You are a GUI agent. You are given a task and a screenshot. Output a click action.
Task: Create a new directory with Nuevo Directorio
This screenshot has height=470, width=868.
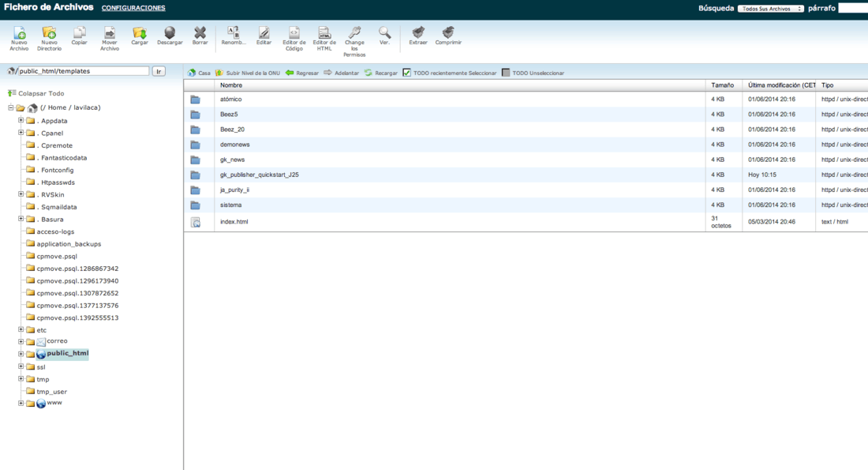pos(49,33)
